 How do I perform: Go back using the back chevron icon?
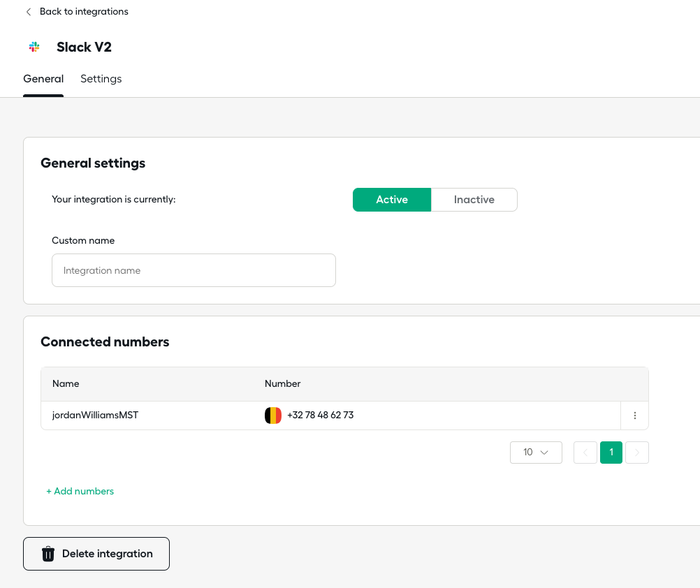coord(29,12)
